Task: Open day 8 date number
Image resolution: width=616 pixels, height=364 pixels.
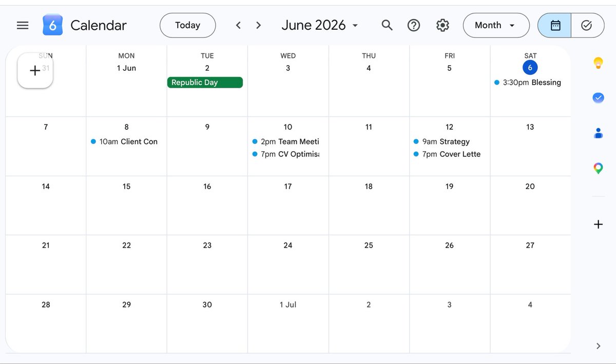Action: tap(126, 127)
